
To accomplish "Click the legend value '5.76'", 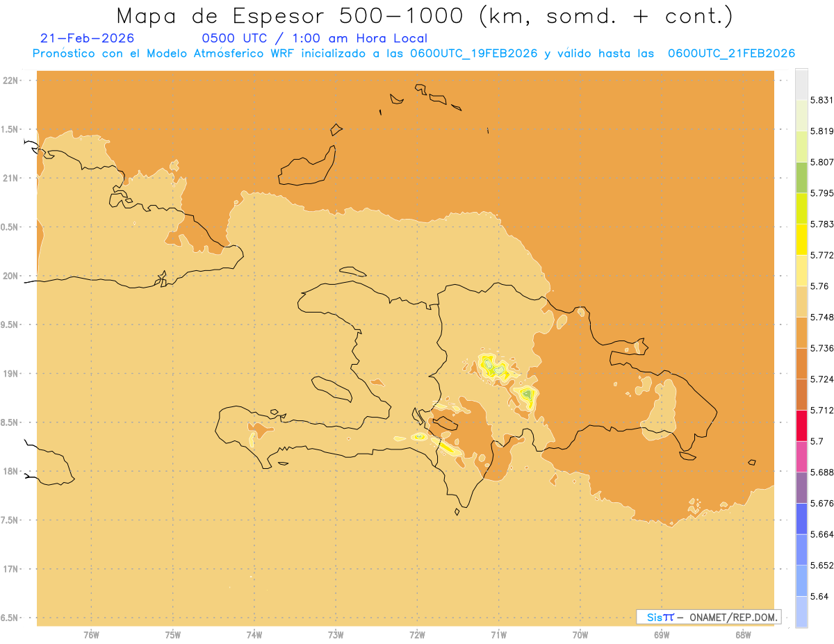I will click(x=819, y=286).
